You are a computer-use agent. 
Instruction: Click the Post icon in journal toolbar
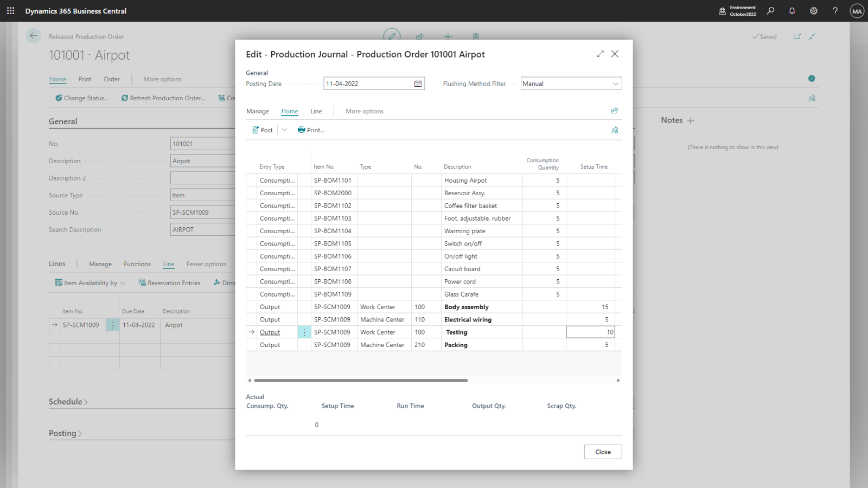[256, 130]
